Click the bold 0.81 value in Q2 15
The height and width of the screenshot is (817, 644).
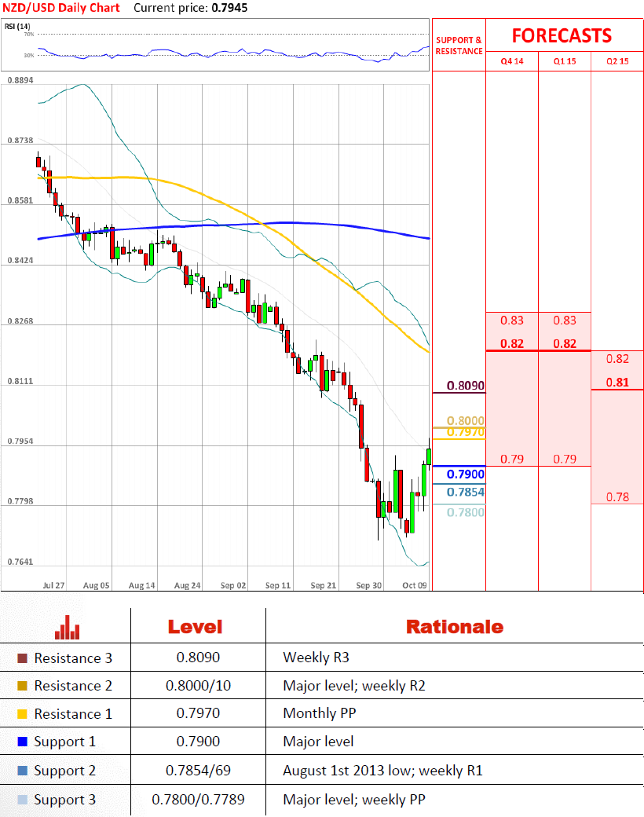(x=617, y=383)
